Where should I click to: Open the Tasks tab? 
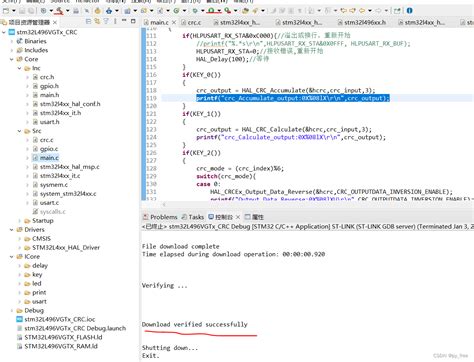coord(193,217)
